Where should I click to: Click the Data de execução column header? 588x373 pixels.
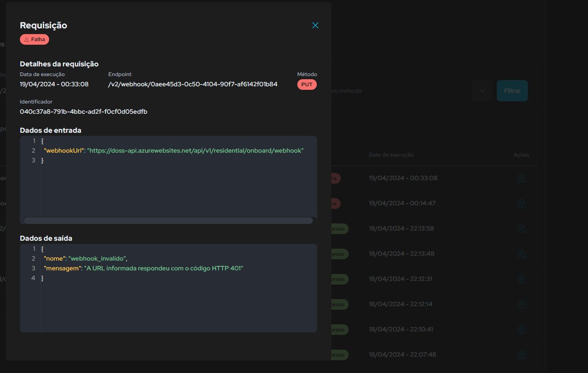pos(391,155)
